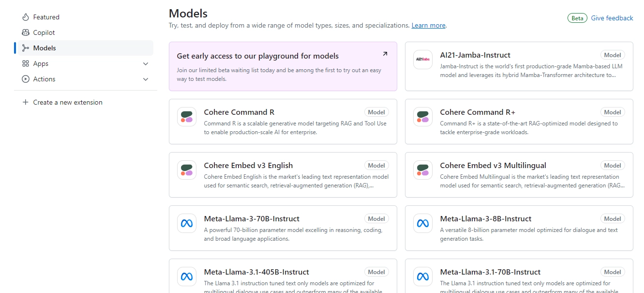
Task: Open the Cohere Embed v3 English model card
Action: click(x=283, y=174)
